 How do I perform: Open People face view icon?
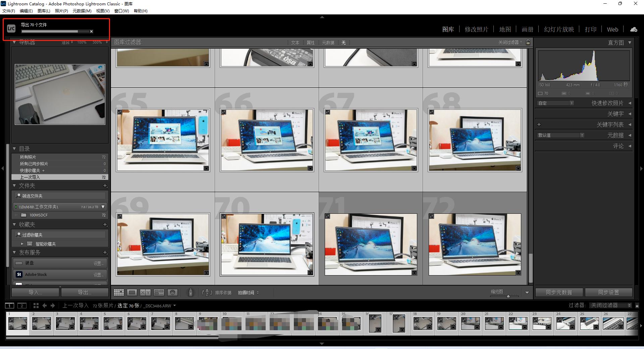pos(172,293)
